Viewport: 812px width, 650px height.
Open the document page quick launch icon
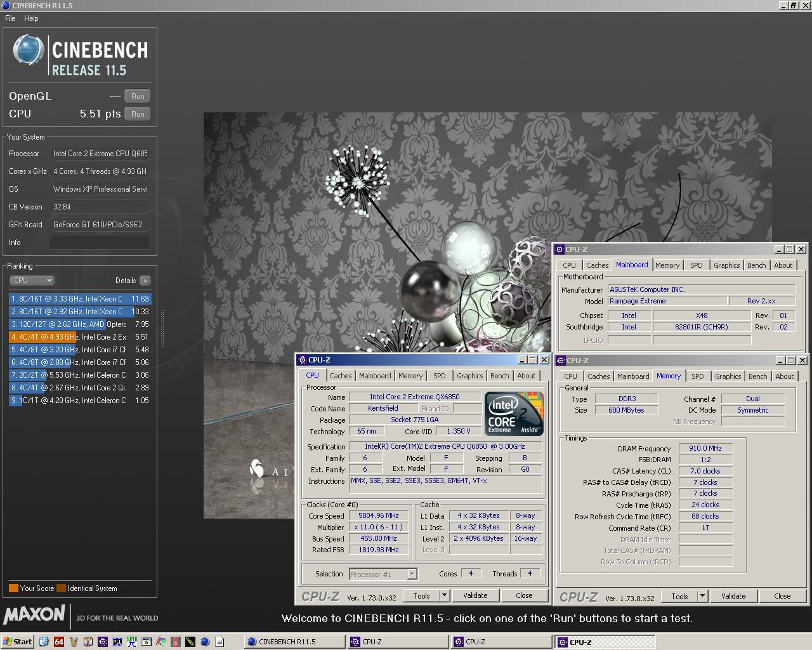click(219, 642)
